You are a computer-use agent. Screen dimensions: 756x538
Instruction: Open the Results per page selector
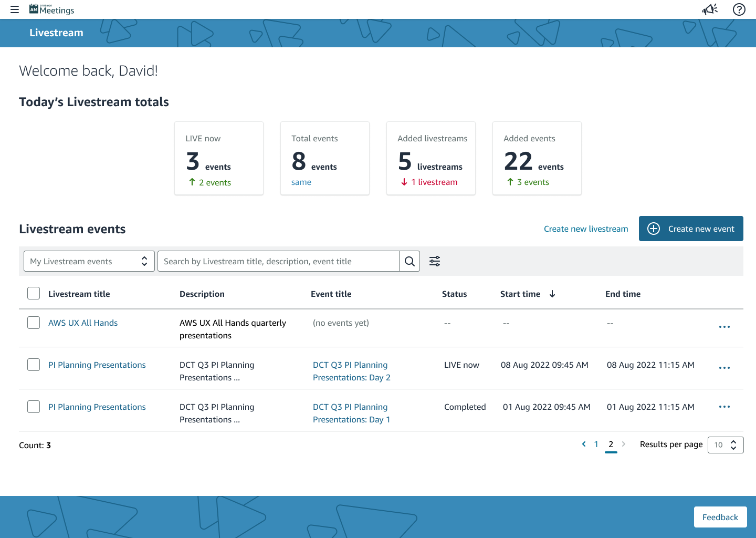(725, 445)
